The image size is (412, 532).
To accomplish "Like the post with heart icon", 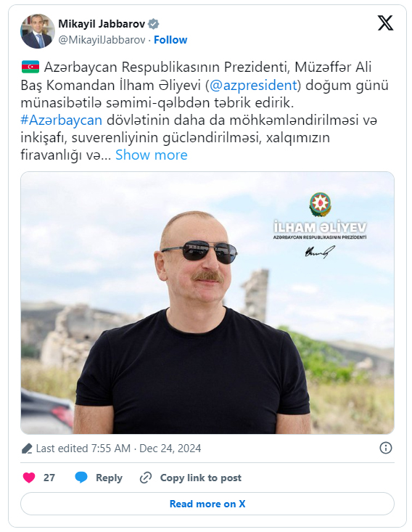I will click(x=29, y=478).
